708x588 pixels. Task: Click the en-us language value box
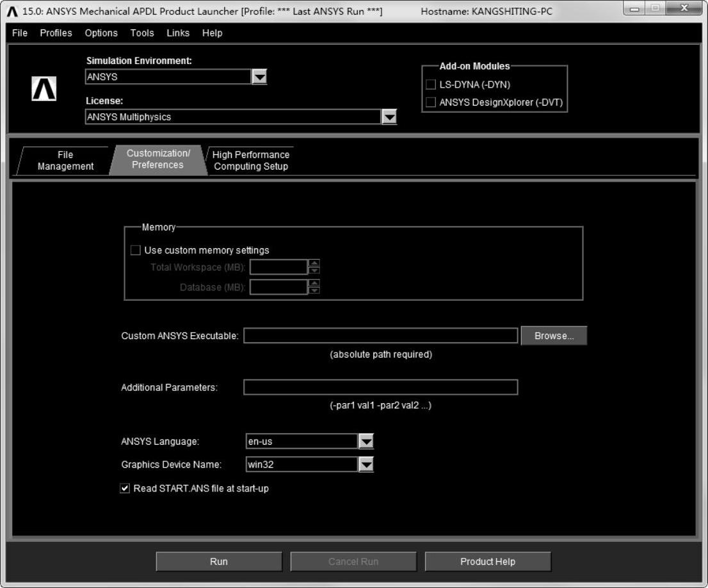[302, 441]
